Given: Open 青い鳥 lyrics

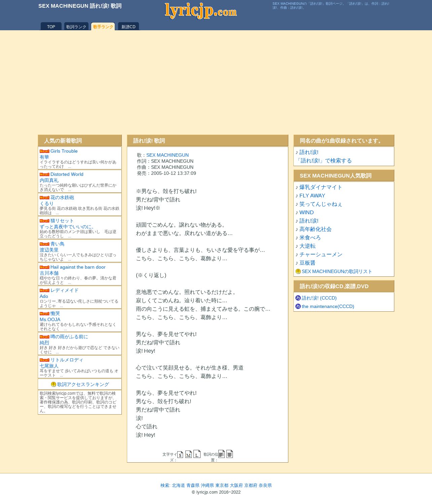Looking at the screenshot, I should [x=58, y=244].
